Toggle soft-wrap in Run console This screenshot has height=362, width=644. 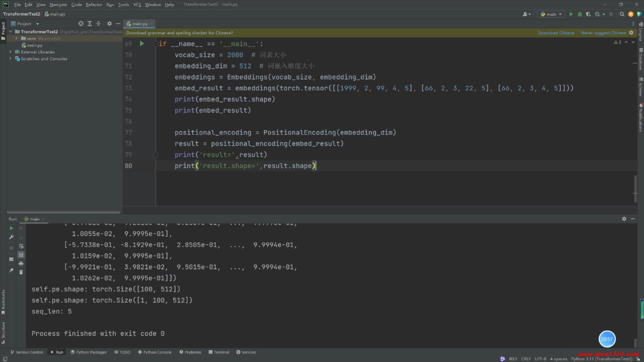21,246
